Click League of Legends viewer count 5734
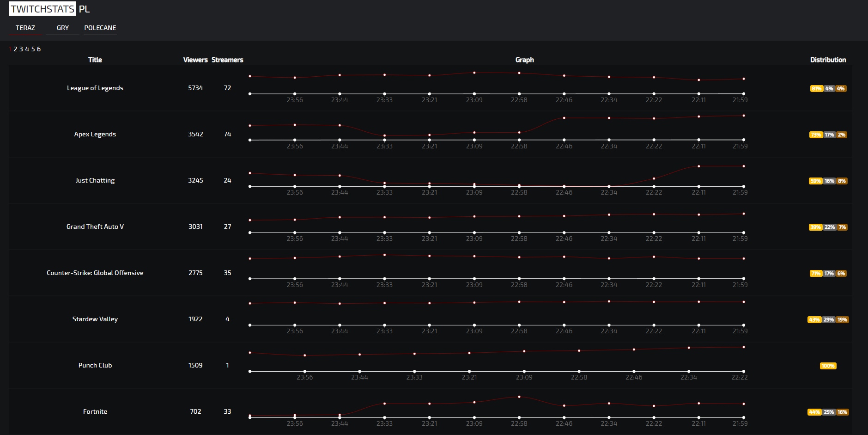This screenshot has height=435, width=868. [195, 88]
